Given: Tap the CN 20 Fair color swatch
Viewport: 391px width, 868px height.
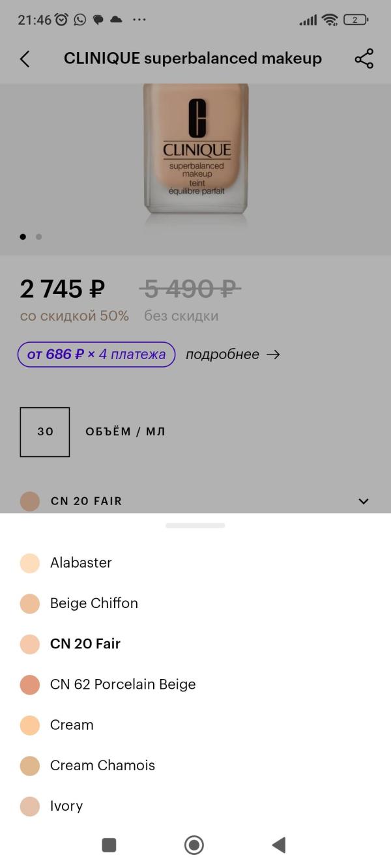Looking at the screenshot, I should (30, 644).
